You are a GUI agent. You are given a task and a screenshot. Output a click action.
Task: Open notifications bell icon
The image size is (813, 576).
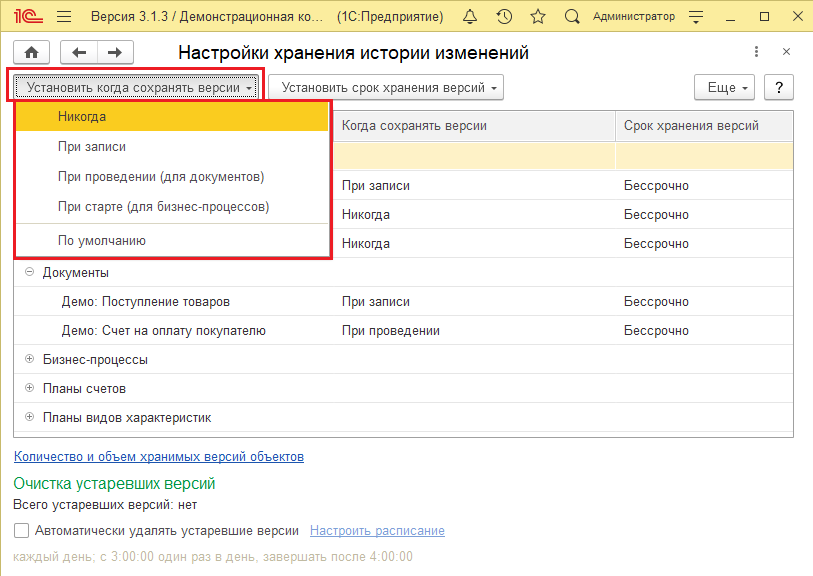pos(470,17)
